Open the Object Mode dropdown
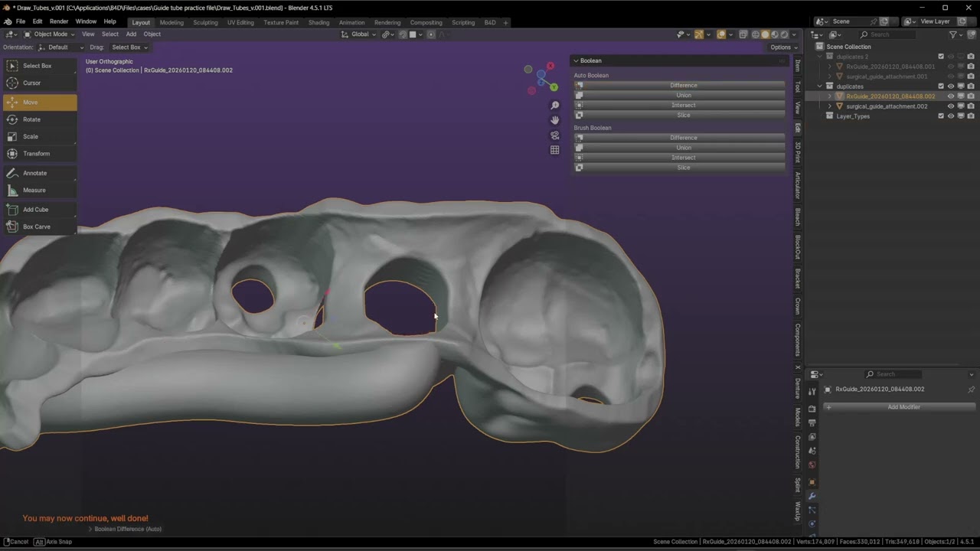Image resolution: width=980 pixels, height=551 pixels. click(49, 34)
